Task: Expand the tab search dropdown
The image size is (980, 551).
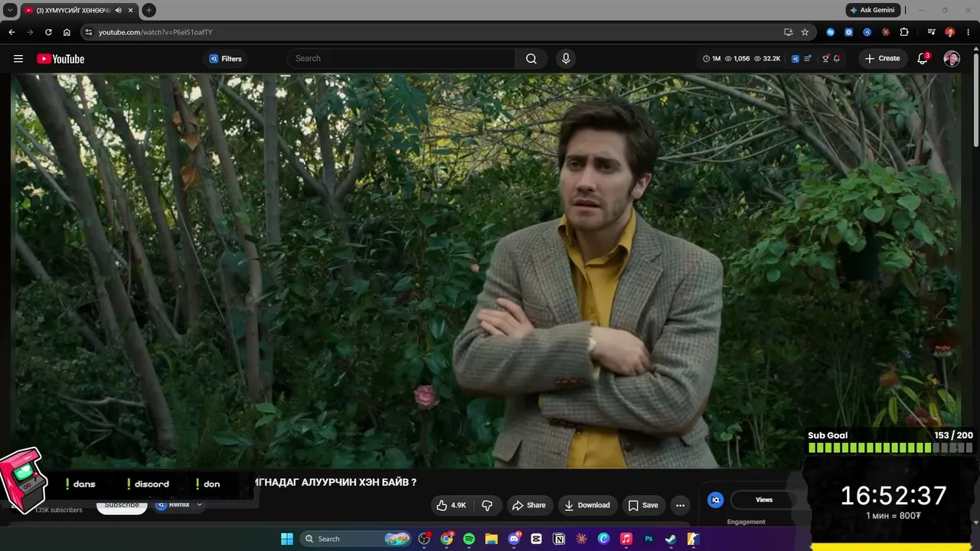Action: click(x=10, y=10)
